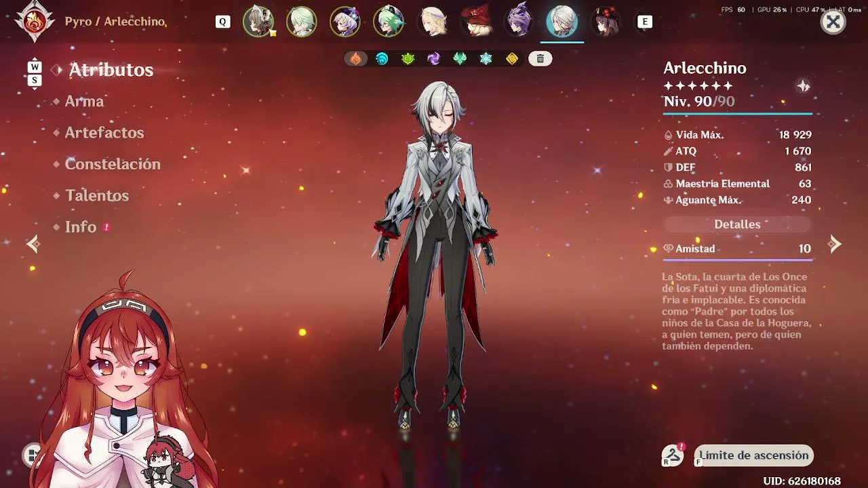This screenshot has width=868, height=488.
Task: Click the UID: 626180168 text
Action: coord(802,481)
